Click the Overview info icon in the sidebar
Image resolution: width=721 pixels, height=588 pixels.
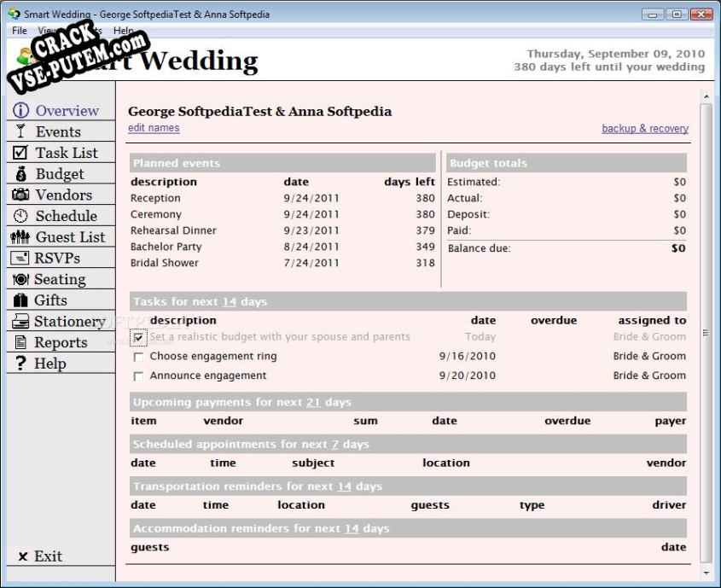20,110
